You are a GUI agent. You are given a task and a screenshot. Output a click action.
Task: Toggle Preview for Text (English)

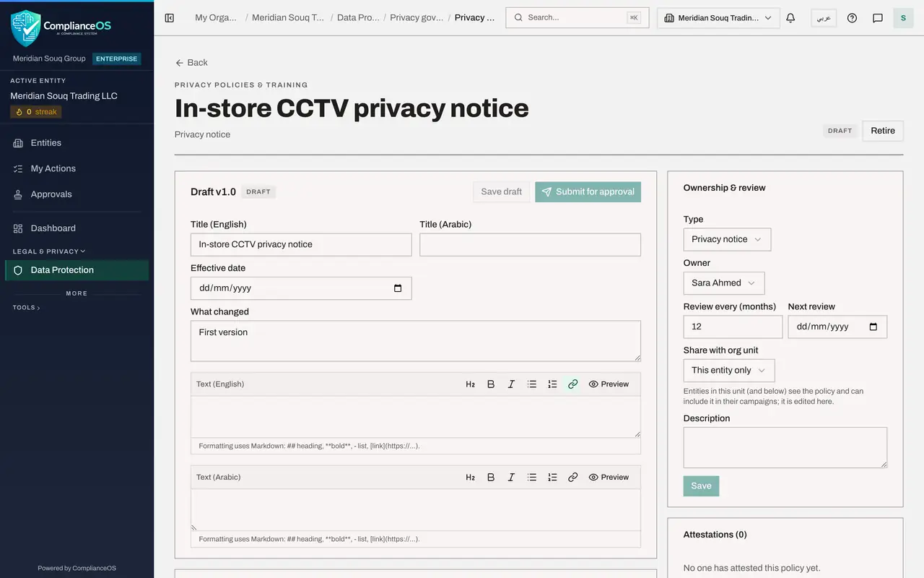click(609, 384)
